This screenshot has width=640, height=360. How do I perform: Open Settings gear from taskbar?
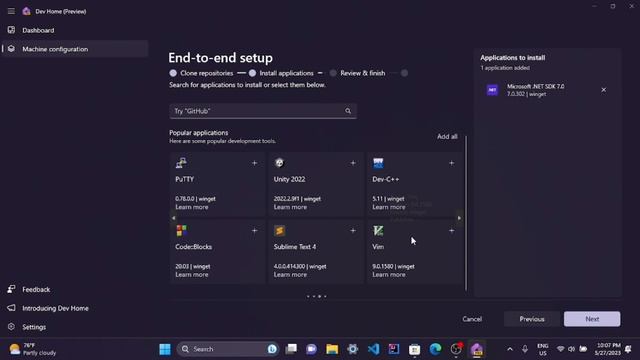click(353, 349)
